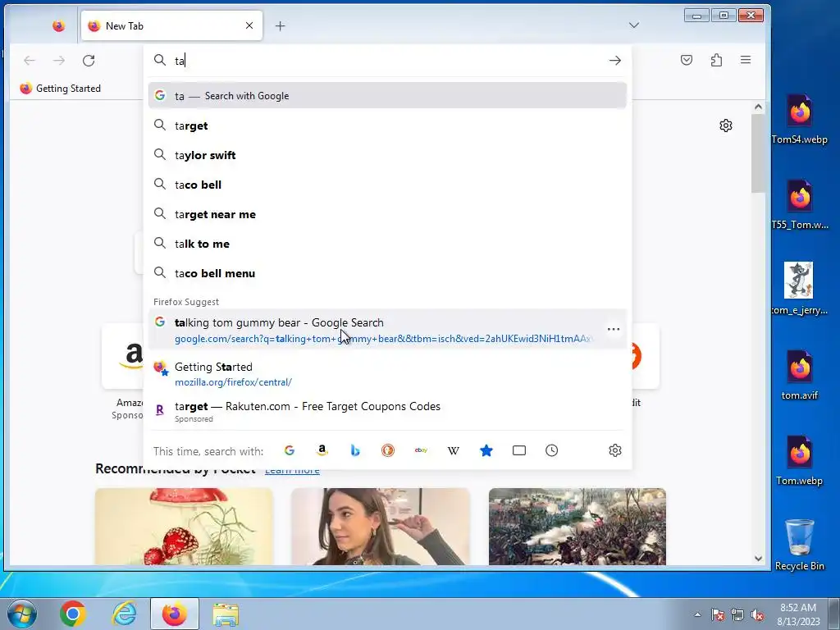Launch Internet Explorer from taskbar
Image resolution: width=840 pixels, height=630 pixels.
[x=124, y=614]
